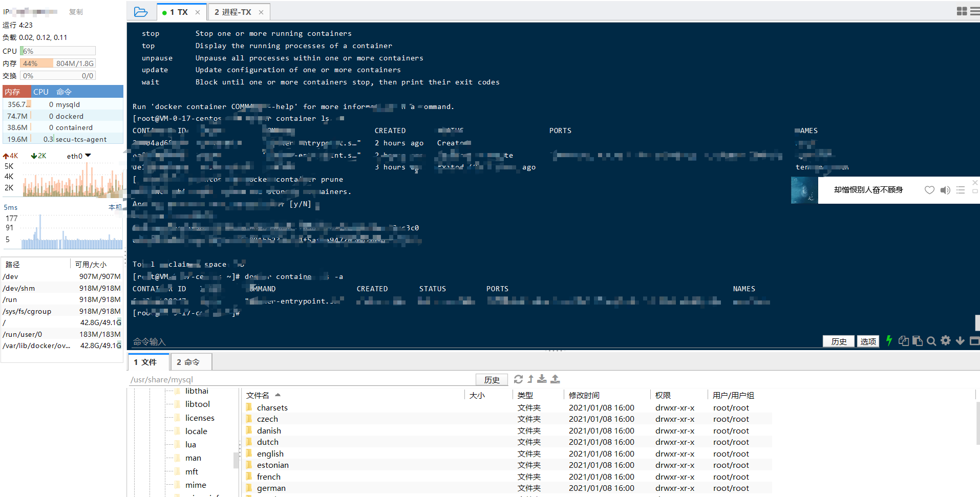Open the eth0 network interface dropdown
The image size is (980, 497).
pos(78,156)
